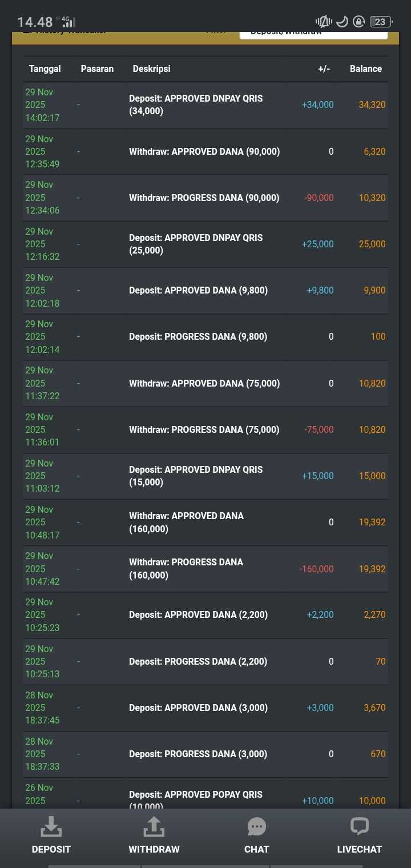Click the Deskripsi column header
The image size is (411, 868).
pyautogui.click(x=151, y=69)
